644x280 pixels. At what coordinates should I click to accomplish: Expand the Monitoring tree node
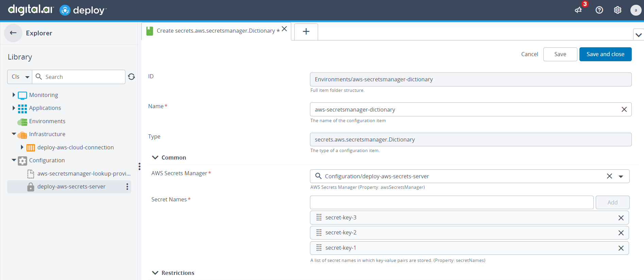[x=14, y=95]
